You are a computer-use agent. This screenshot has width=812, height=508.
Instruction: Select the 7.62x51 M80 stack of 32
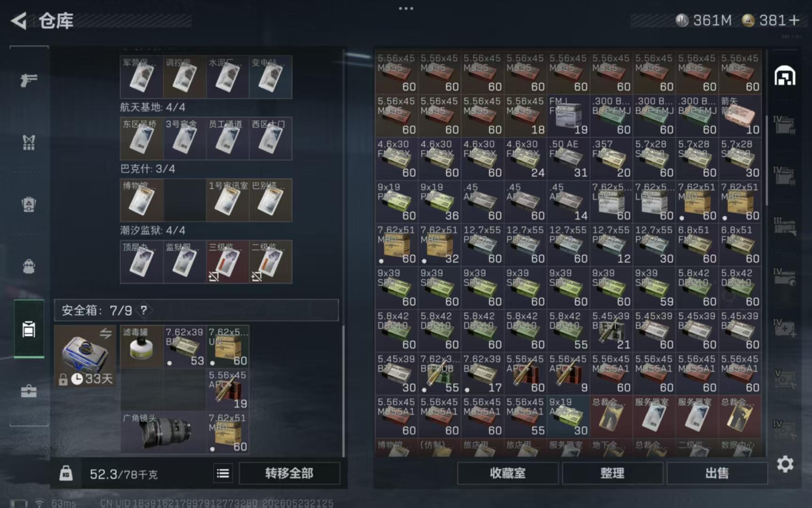[x=439, y=245]
